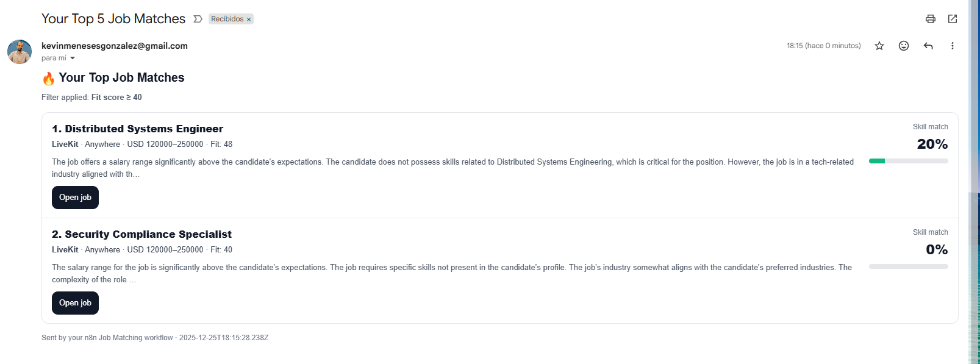Screen dimensions: 980x364
Task: Open email in new window icon
Action: (953, 19)
